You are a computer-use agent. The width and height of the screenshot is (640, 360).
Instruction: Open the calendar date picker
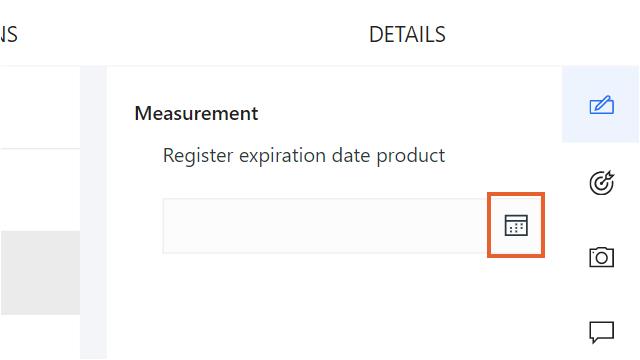click(516, 225)
